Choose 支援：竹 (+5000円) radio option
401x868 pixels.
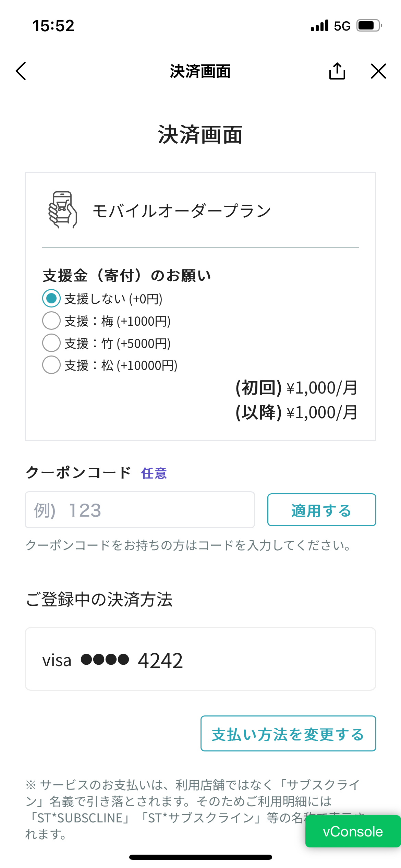(51, 343)
